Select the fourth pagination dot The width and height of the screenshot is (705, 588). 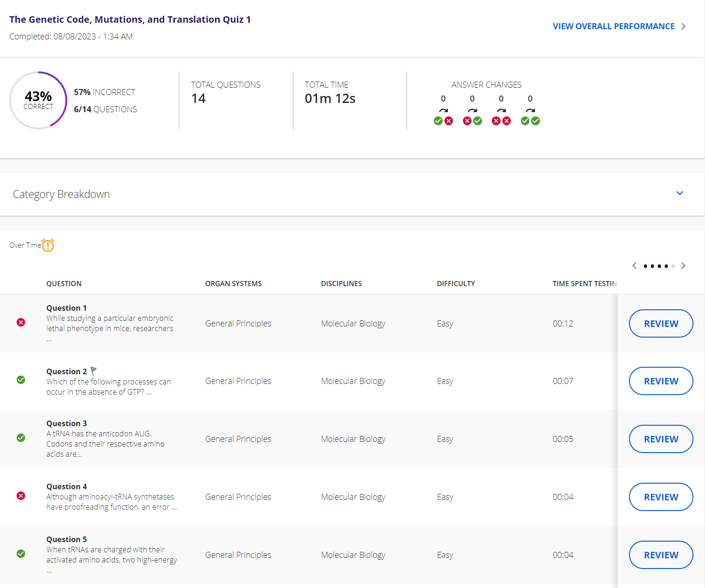pyautogui.click(x=666, y=266)
